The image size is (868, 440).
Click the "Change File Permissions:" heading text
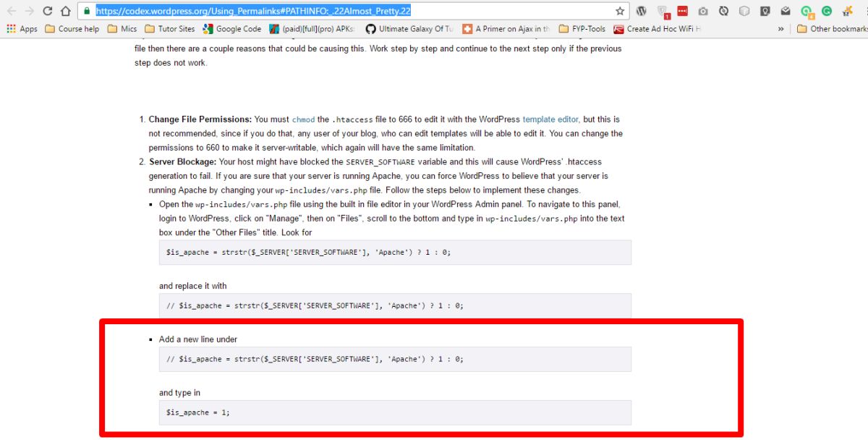coord(200,119)
